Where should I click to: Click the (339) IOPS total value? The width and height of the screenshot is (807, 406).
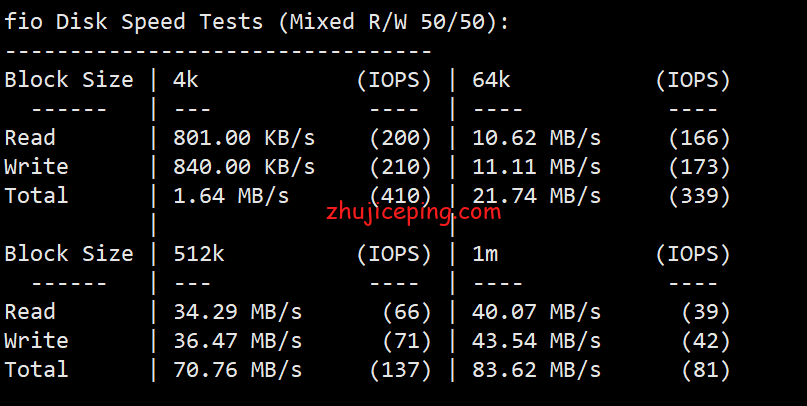click(699, 196)
